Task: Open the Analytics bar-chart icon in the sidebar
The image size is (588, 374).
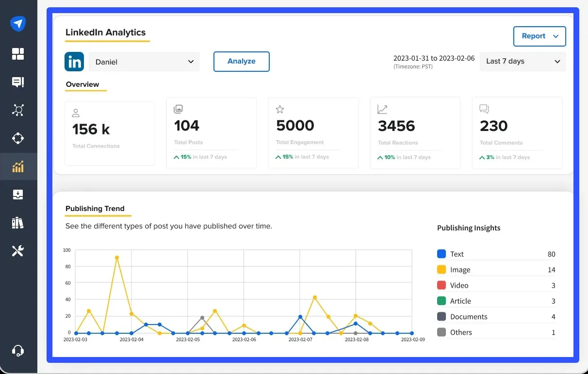Action: 18,166
